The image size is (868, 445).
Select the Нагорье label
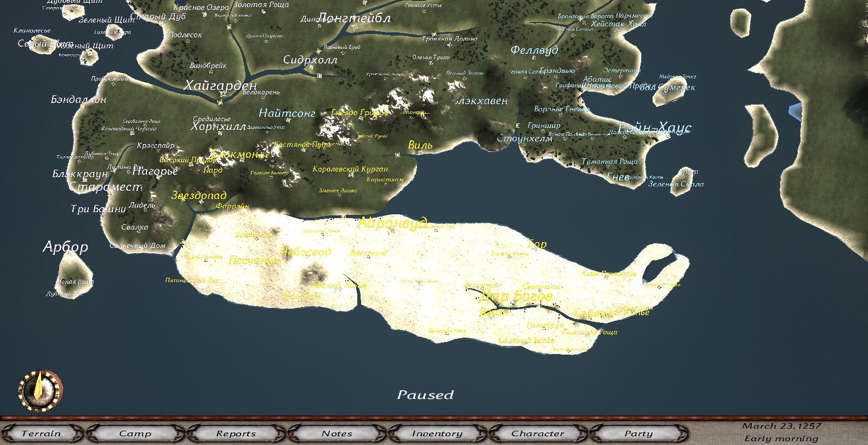155,171
